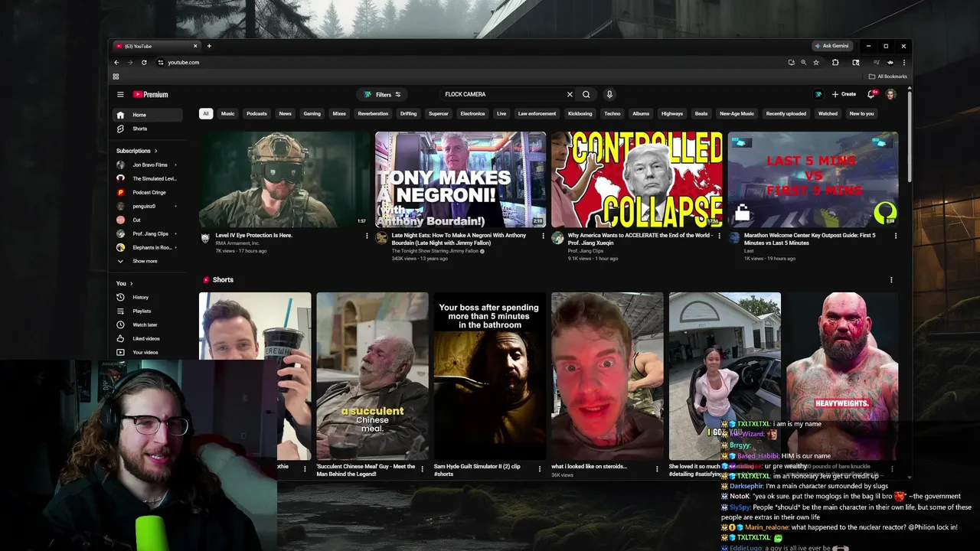Open more options for Level IV Eye Protection
This screenshot has height=551, width=980.
point(367,236)
